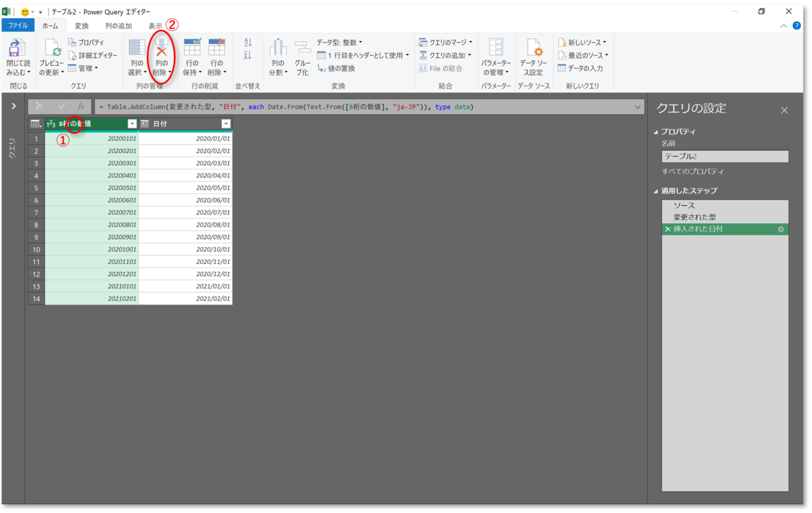The width and height of the screenshot is (812, 513).
Task: Select row number 14 header
Action: pos(36,298)
